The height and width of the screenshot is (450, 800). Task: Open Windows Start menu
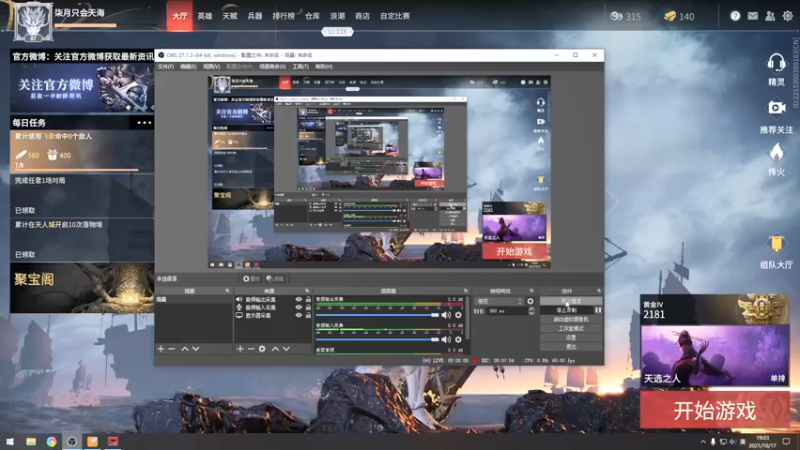[10, 441]
